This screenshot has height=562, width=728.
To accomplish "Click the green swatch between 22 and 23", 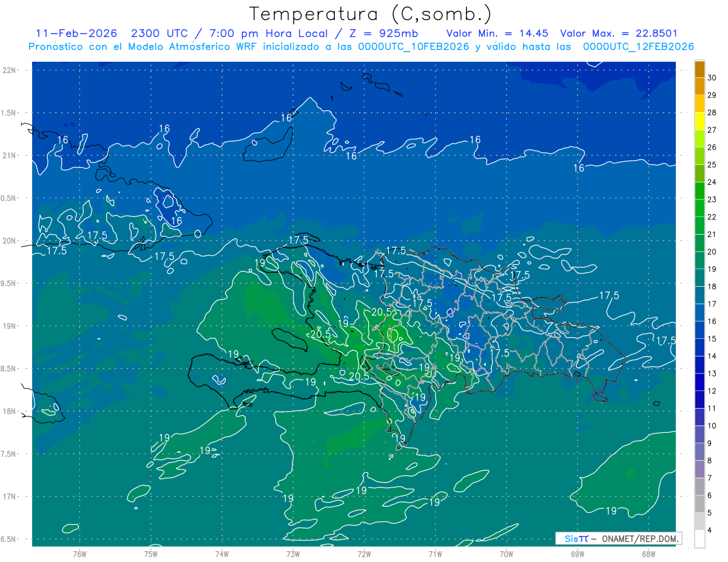I will pos(699,208).
